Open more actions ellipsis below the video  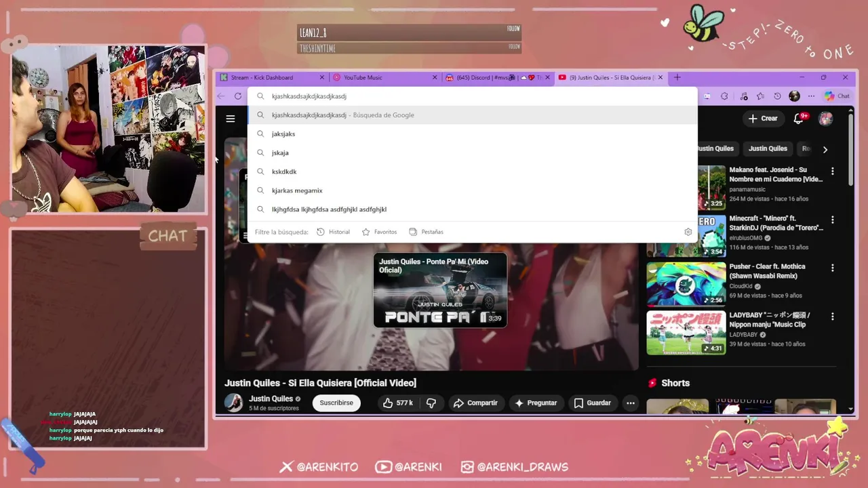pyautogui.click(x=631, y=403)
